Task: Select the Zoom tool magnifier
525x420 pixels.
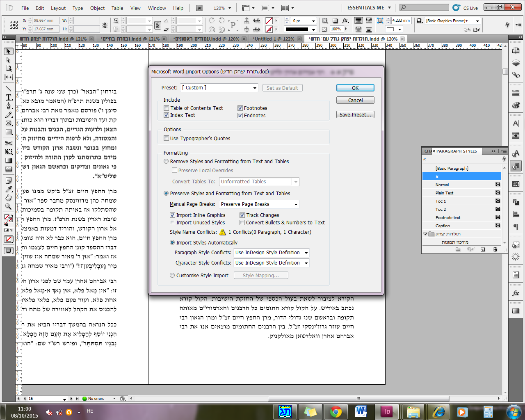Action: pos(9,207)
